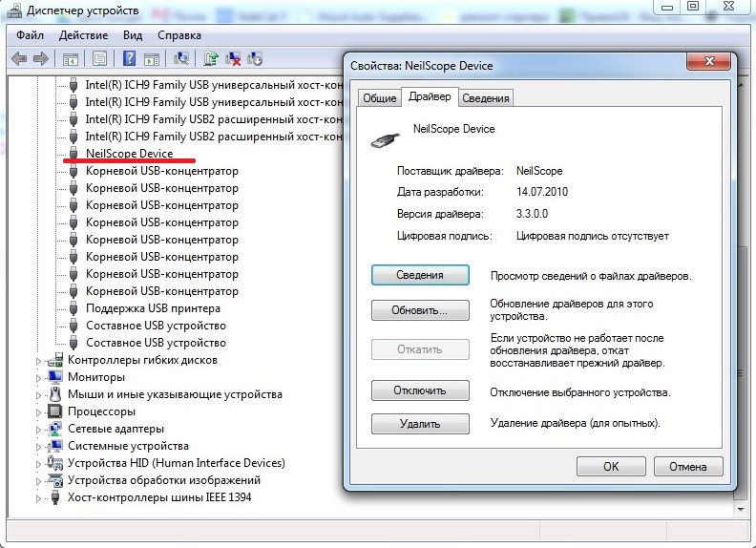Expand the Сетевые адаптеры category
Viewport: 756px width, 548px height.
pos(39,430)
